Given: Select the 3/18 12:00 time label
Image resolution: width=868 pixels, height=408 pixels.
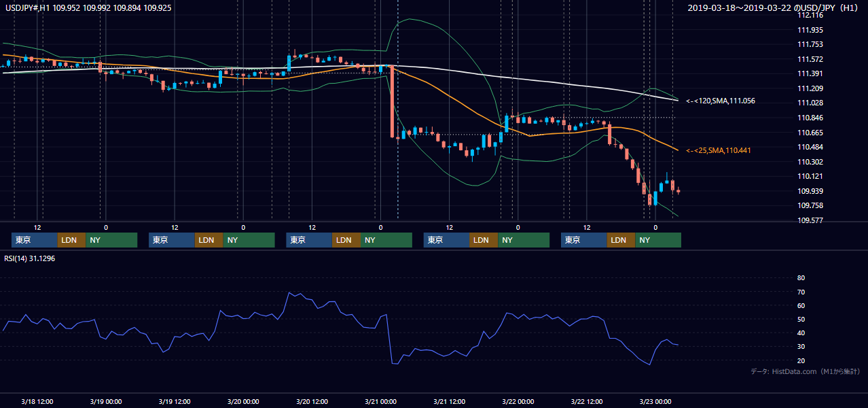Looking at the screenshot, I should click(37, 401).
